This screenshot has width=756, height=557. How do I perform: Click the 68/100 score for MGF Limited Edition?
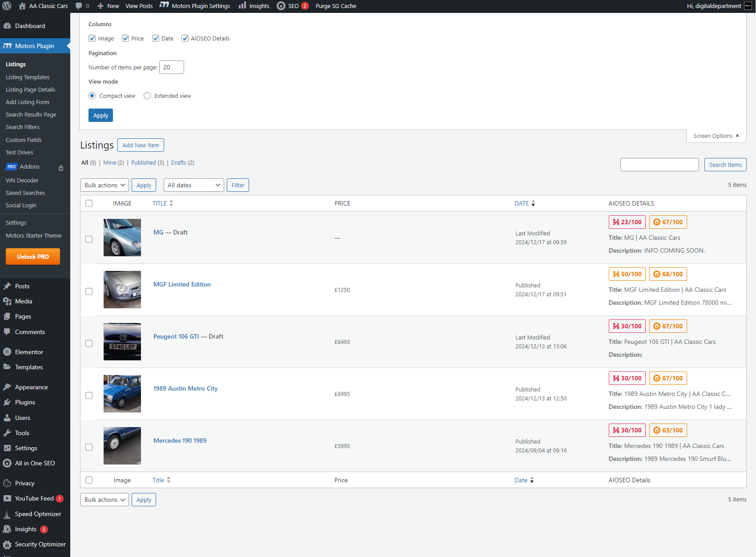(668, 274)
